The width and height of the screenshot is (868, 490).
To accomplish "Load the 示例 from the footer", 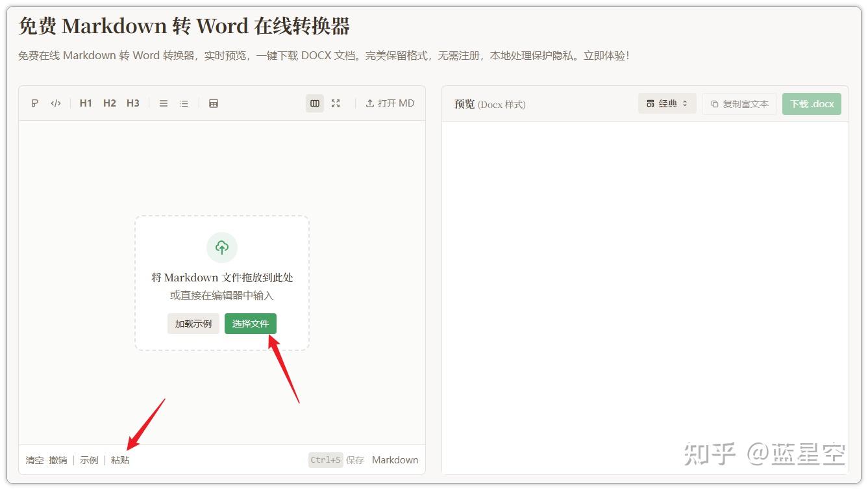I will coord(89,460).
